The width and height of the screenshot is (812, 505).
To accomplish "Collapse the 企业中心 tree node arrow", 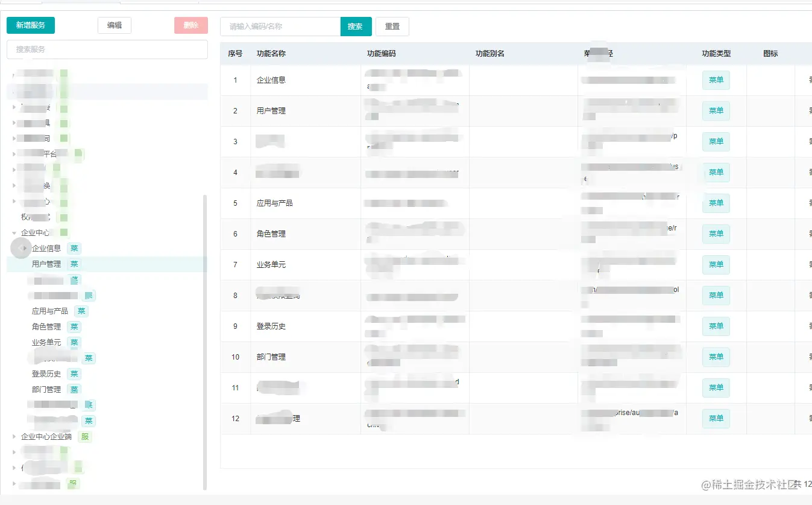I will click(x=14, y=233).
